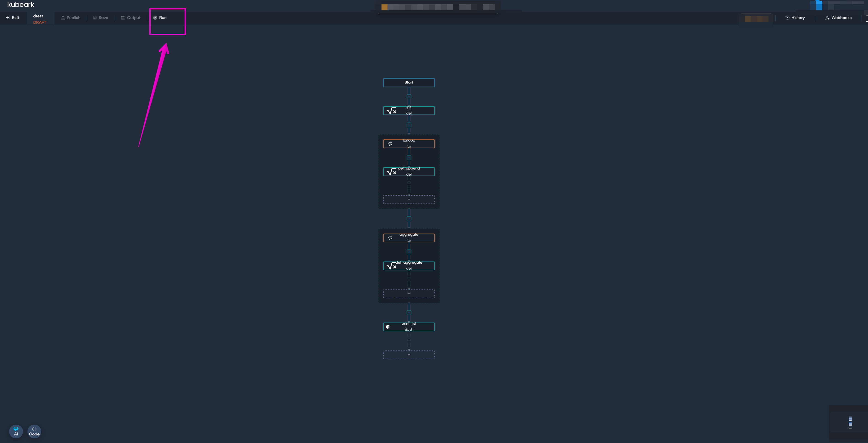868x443 pixels.
Task: Open the Output menu item
Action: 131,17
